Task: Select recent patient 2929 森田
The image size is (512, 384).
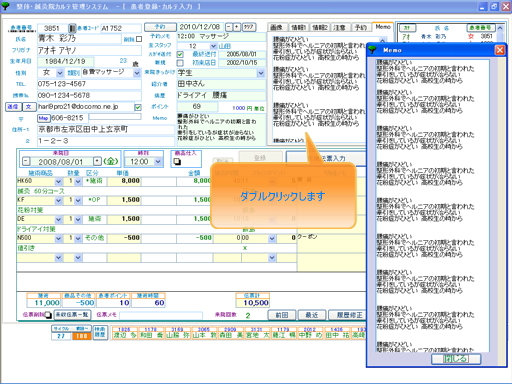Action: (x=230, y=333)
